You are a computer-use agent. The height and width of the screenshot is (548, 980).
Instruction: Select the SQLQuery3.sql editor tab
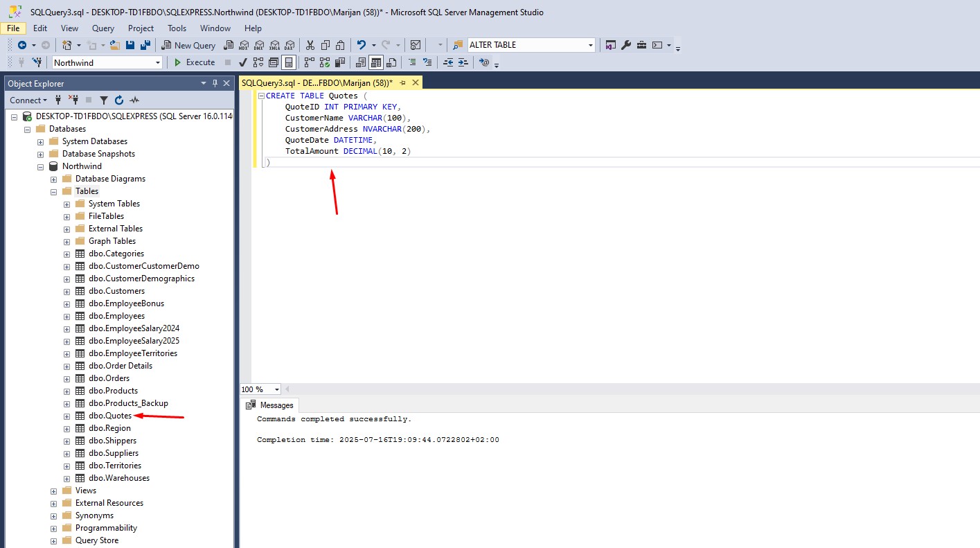click(317, 82)
